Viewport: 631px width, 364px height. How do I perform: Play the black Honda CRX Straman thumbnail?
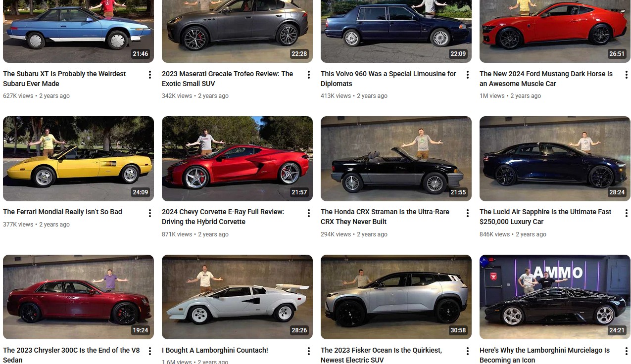pos(396,159)
